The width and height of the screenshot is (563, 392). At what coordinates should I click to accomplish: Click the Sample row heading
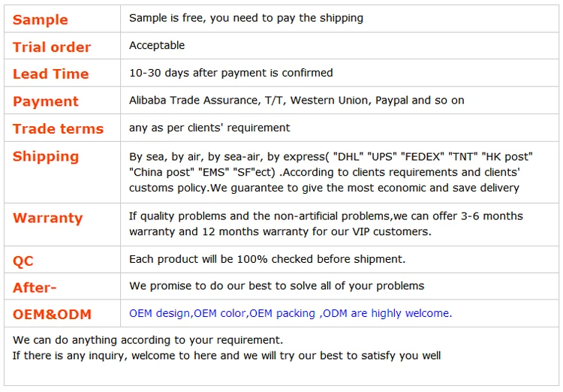[40, 20]
